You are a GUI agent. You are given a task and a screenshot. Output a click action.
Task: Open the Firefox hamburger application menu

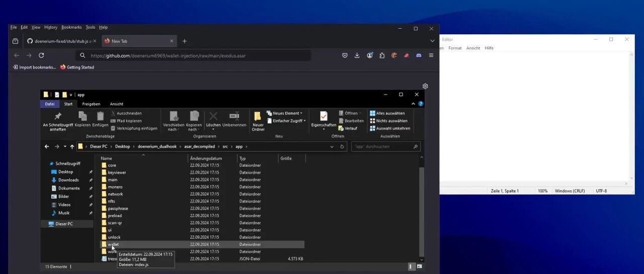point(431,55)
